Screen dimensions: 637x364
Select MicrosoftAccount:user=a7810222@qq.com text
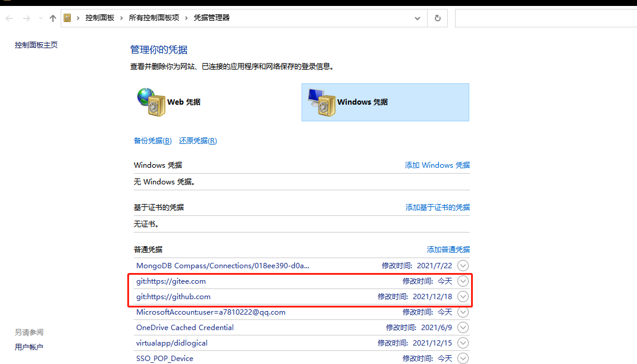211,312
